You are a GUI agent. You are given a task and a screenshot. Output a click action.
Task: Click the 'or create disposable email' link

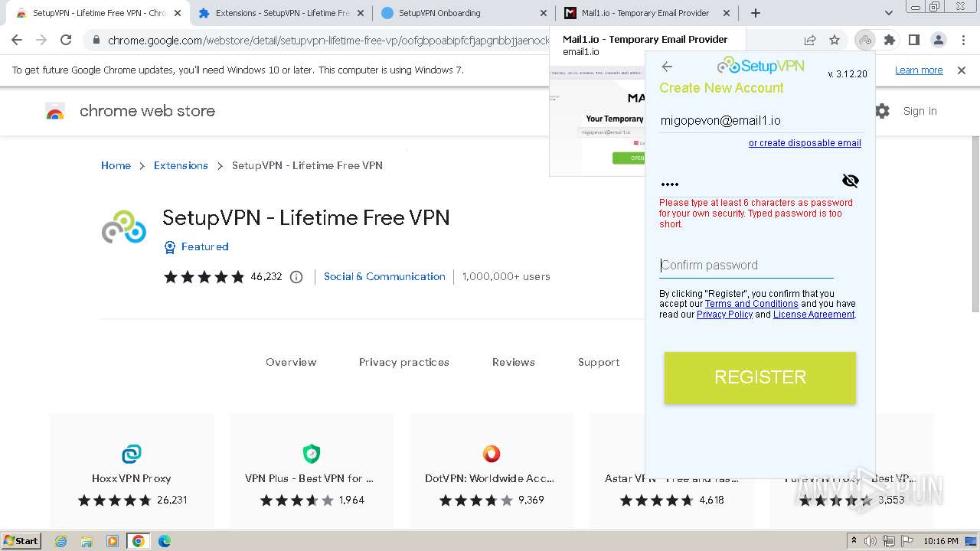tap(805, 143)
